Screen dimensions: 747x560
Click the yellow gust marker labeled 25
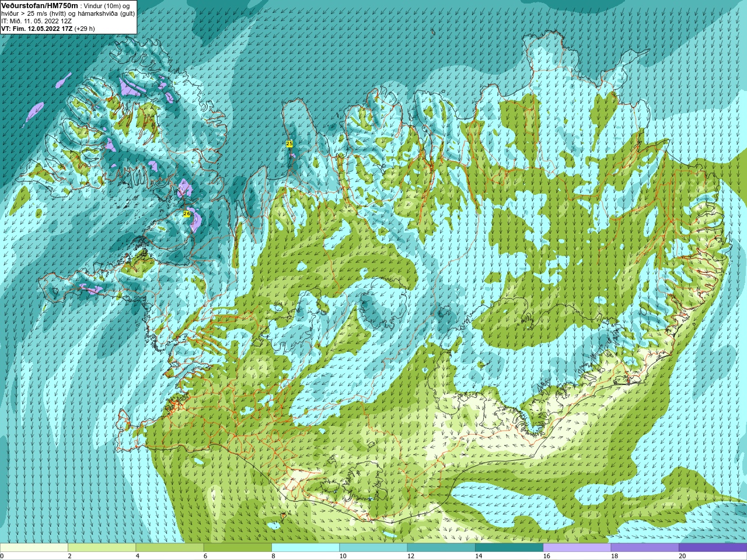(x=289, y=143)
